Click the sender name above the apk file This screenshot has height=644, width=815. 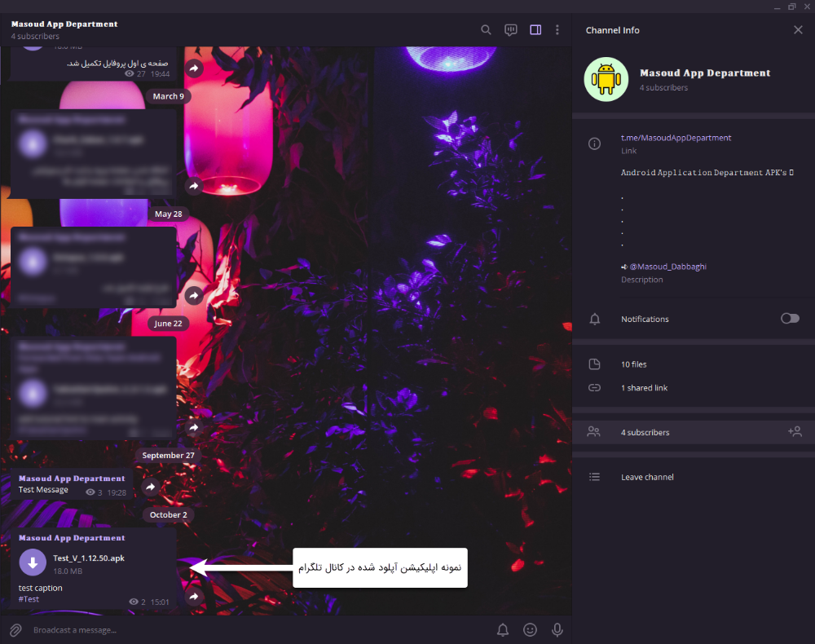click(x=72, y=537)
